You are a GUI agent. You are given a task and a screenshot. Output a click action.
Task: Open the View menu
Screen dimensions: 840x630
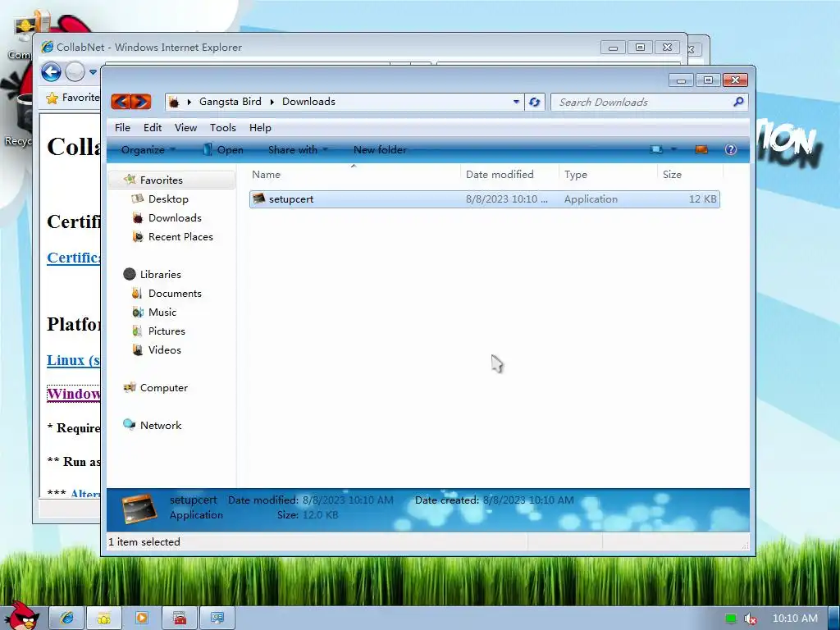pos(185,127)
